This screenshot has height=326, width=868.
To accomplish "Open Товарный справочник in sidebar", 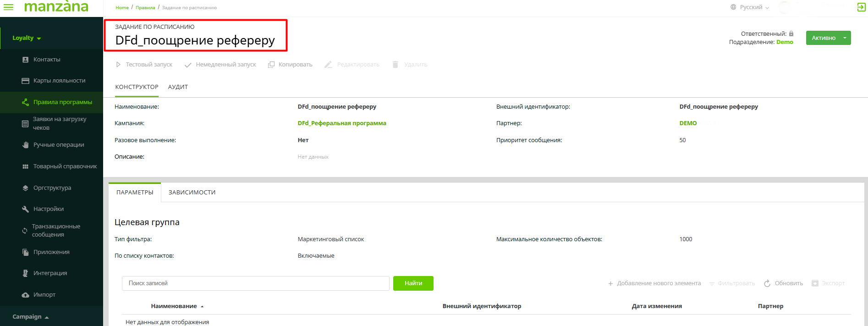I will [65, 166].
